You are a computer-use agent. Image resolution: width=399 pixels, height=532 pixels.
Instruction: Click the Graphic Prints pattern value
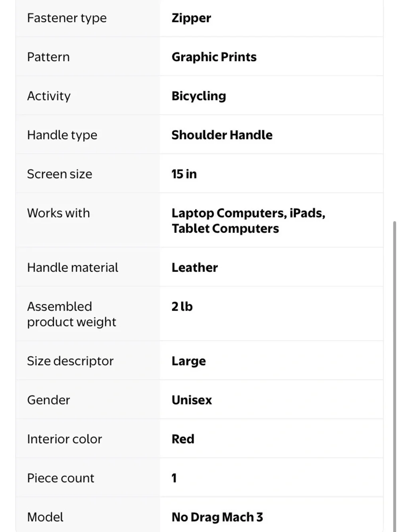[214, 57]
